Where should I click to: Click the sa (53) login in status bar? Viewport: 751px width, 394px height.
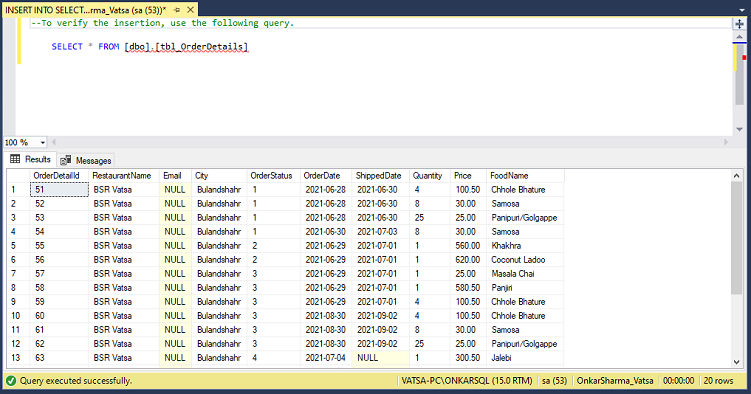(554, 381)
